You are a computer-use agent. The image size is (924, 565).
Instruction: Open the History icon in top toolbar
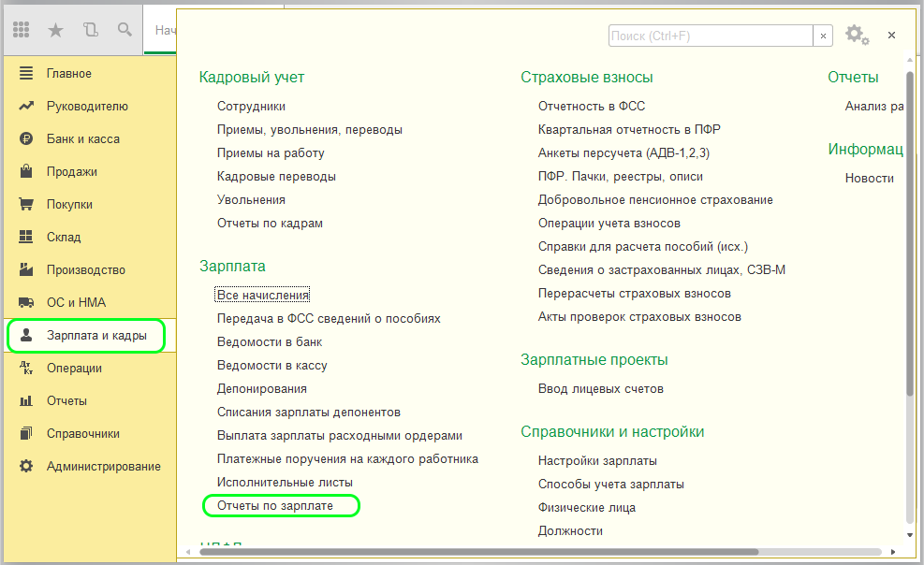[90, 30]
